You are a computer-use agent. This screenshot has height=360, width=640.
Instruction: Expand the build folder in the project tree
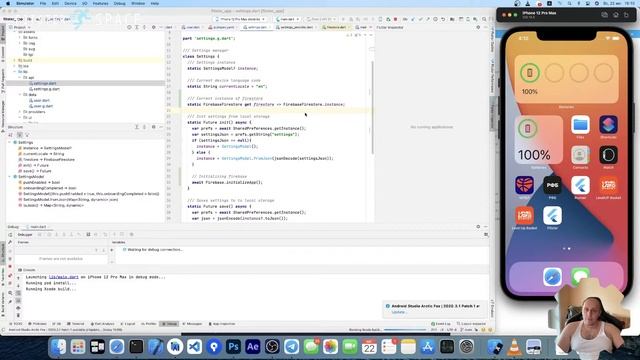pos(15,60)
